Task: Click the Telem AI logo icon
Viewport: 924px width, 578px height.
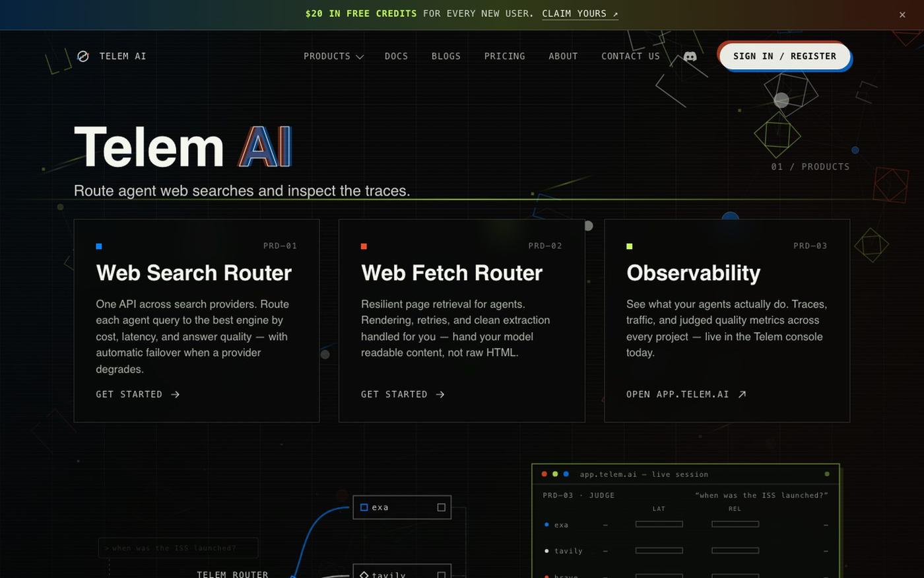Action: pyautogui.click(x=83, y=56)
